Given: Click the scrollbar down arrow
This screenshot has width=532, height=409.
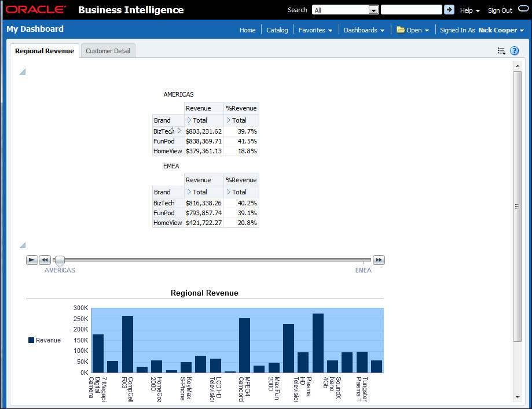Looking at the screenshot, I should click(x=517, y=397).
